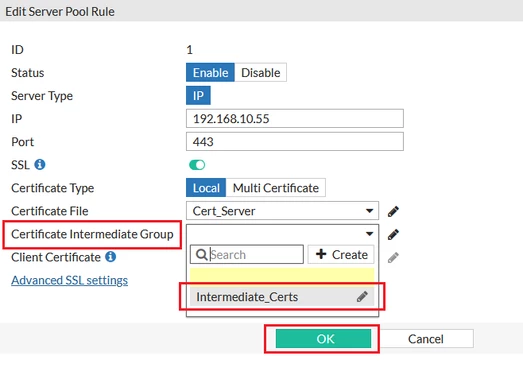Select the IP server type
The width and height of the screenshot is (523, 371).
(x=198, y=96)
